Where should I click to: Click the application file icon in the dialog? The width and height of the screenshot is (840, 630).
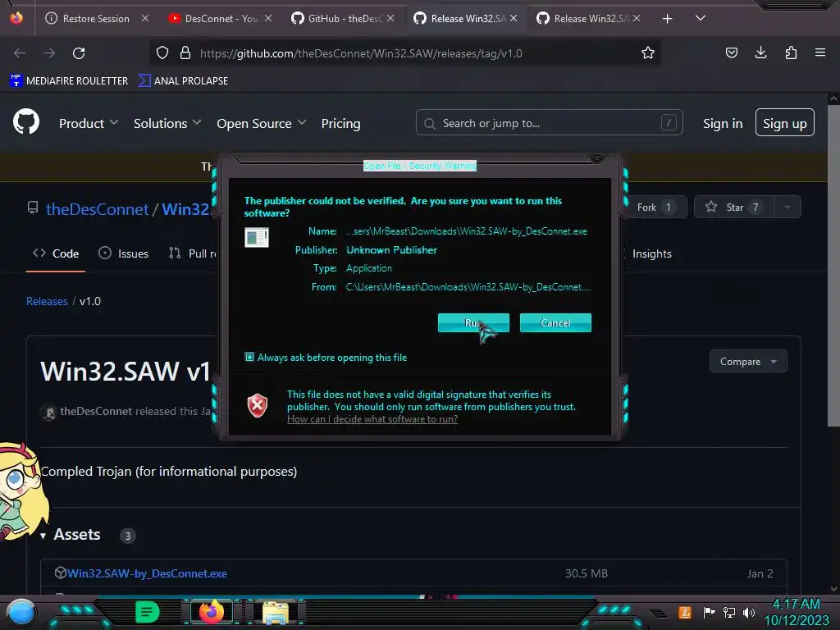click(257, 237)
